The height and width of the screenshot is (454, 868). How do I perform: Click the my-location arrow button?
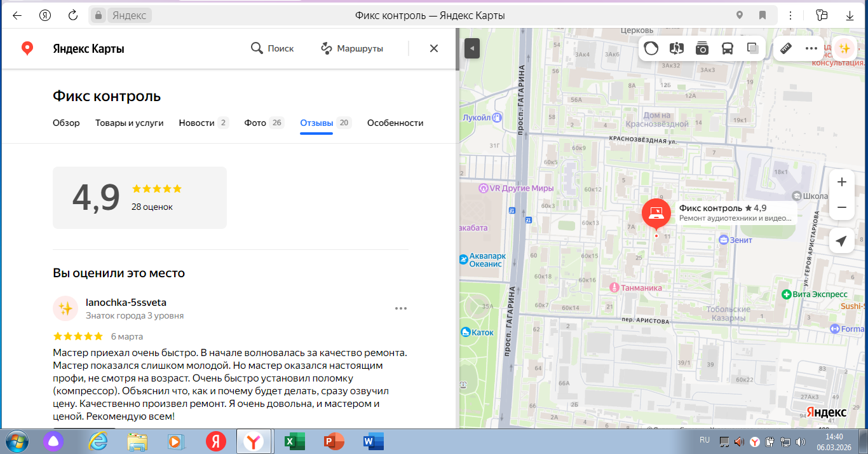coord(842,241)
